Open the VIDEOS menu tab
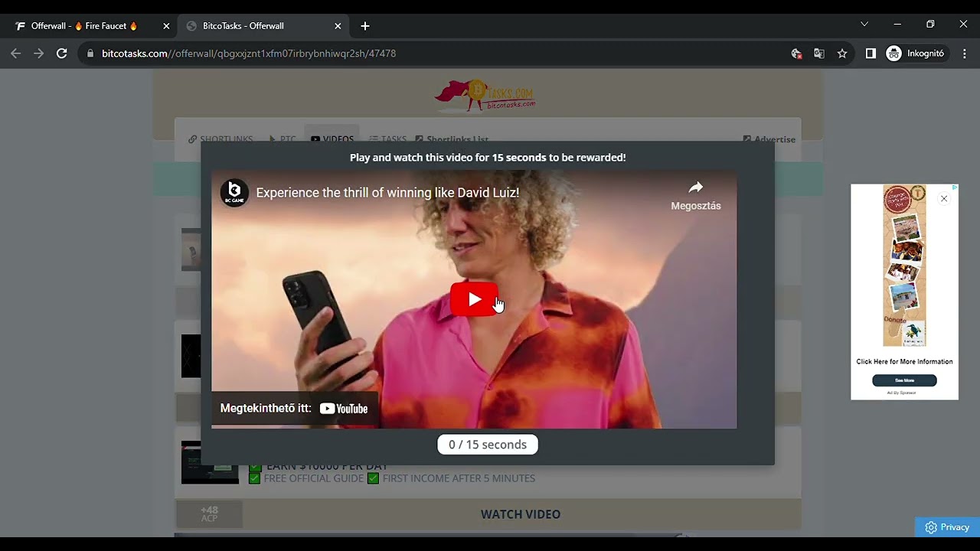This screenshot has width=980, height=551. [x=332, y=139]
